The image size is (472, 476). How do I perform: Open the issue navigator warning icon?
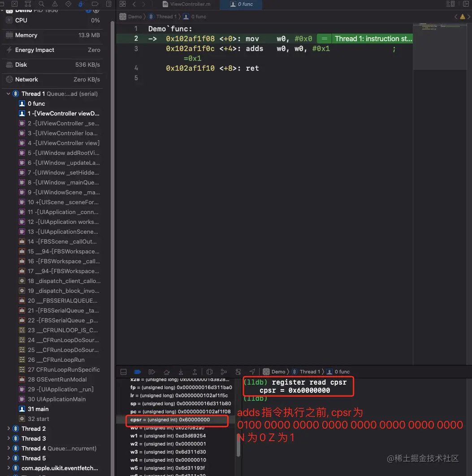pyautogui.click(x=55, y=4)
